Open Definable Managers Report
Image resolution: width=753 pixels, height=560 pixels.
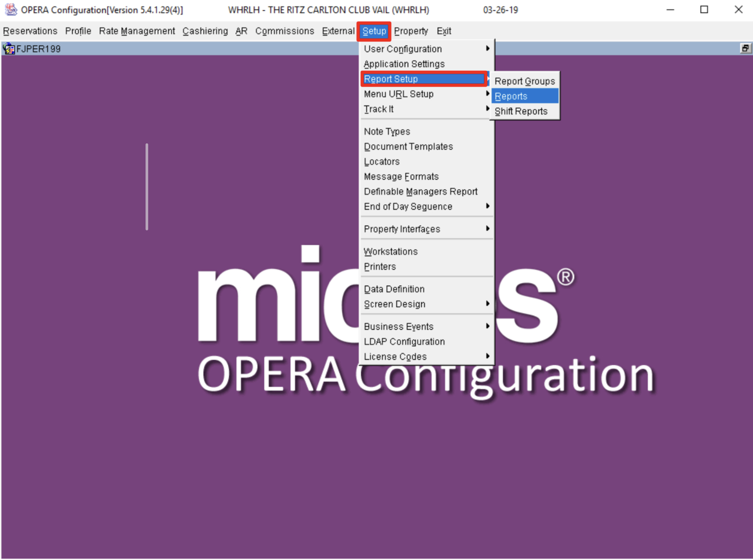[427, 192]
